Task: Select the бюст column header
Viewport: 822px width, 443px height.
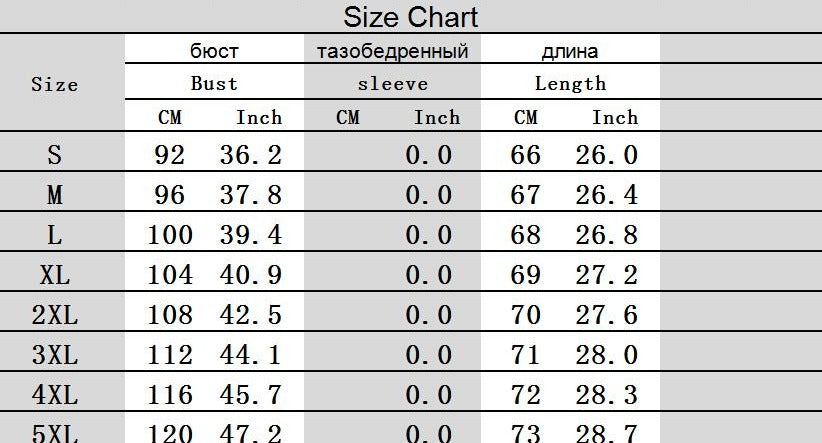Action: coord(214,51)
